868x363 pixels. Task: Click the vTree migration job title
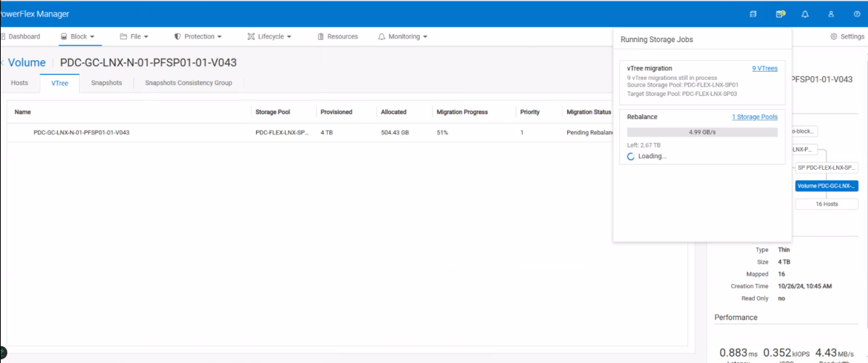click(x=649, y=68)
